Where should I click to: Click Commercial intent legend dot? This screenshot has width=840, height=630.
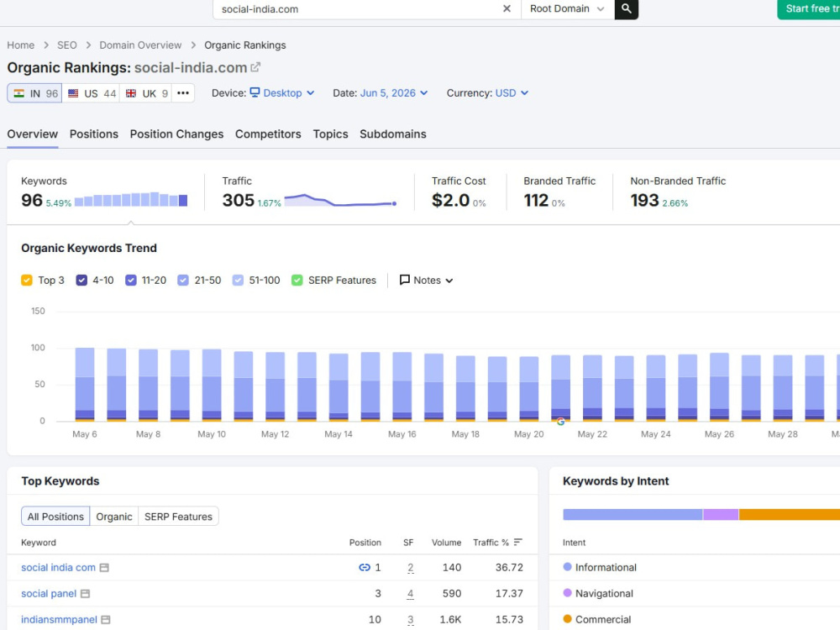(567, 619)
